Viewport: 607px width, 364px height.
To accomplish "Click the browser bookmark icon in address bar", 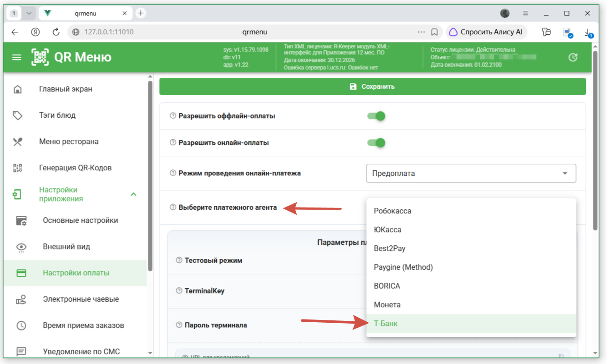I will [x=435, y=32].
